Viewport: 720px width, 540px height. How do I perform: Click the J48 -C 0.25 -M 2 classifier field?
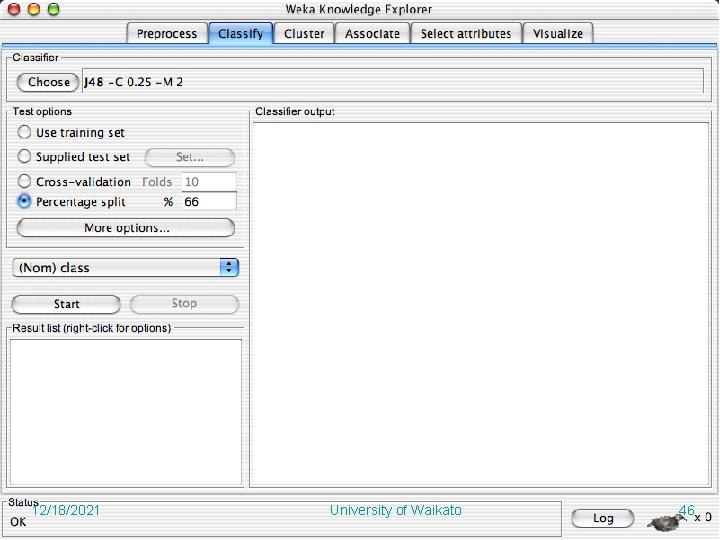[x=393, y=81]
